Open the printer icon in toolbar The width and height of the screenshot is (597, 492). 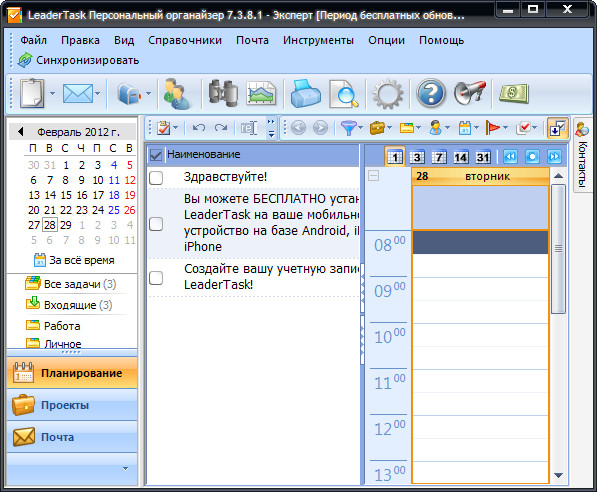point(305,93)
